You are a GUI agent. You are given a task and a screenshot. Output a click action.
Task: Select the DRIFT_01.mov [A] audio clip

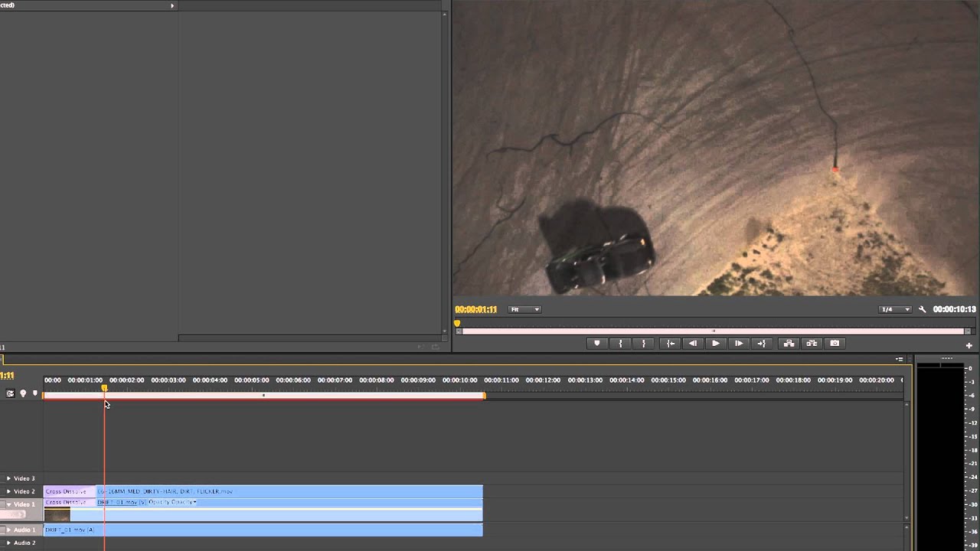click(263, 530)
